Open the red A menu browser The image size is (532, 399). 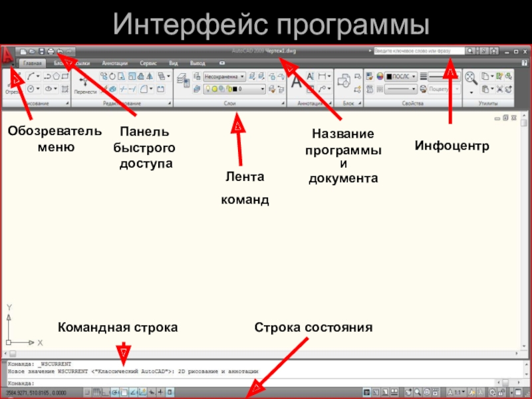pyautogui.click(x=7, y=55)
